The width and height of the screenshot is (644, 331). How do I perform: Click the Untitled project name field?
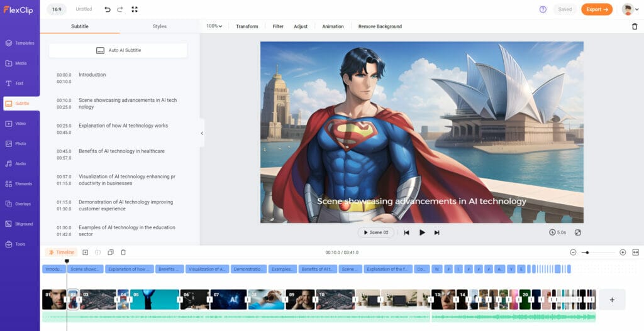[x=84, y=9]
